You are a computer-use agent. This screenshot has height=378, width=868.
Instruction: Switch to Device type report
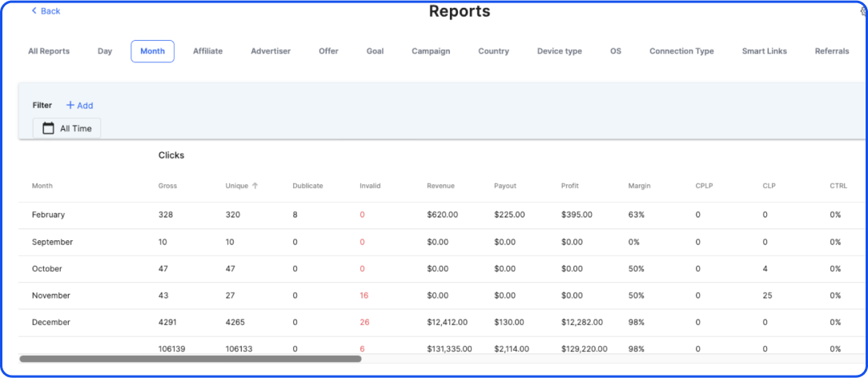559,51
